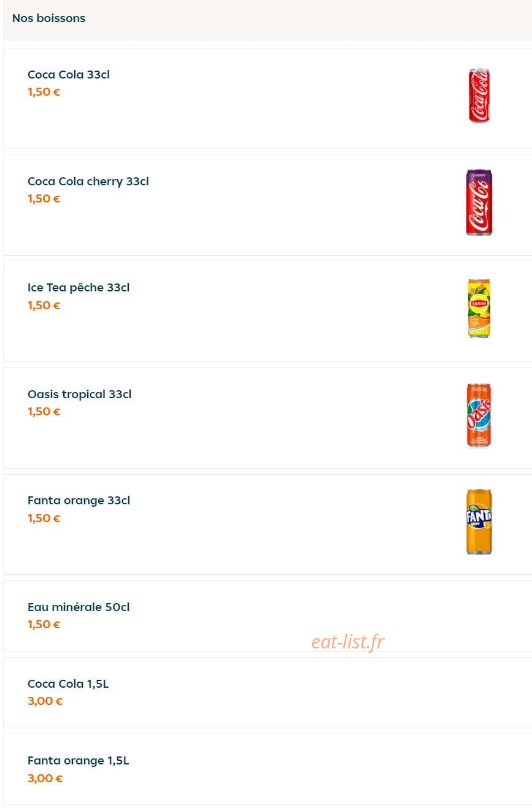Click the Fanta orange can image
The width and height of the screenshot is (532, 808).
click(479, 521)
